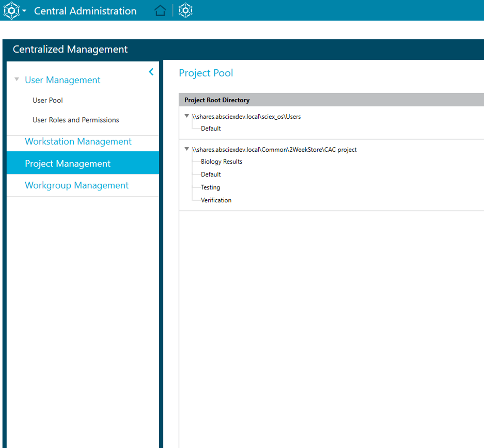
Task: Select Project Management section
Action: pos(83,163)
